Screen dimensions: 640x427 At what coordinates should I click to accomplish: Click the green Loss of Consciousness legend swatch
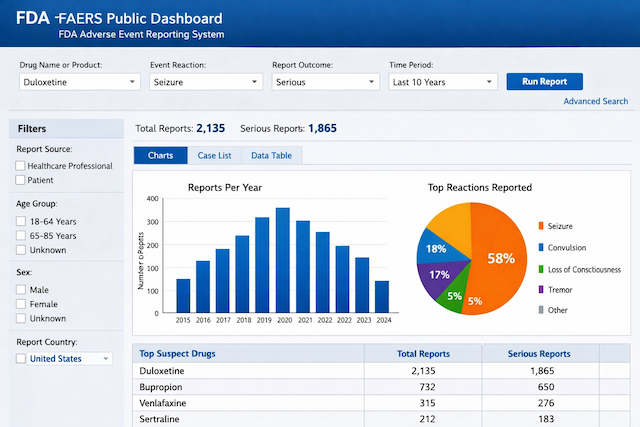[541, 269]
